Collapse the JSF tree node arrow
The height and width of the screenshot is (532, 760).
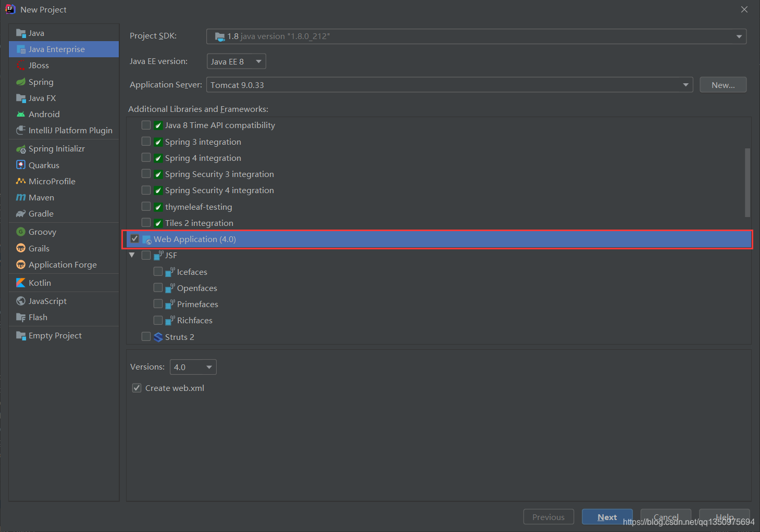coord(132,255)
